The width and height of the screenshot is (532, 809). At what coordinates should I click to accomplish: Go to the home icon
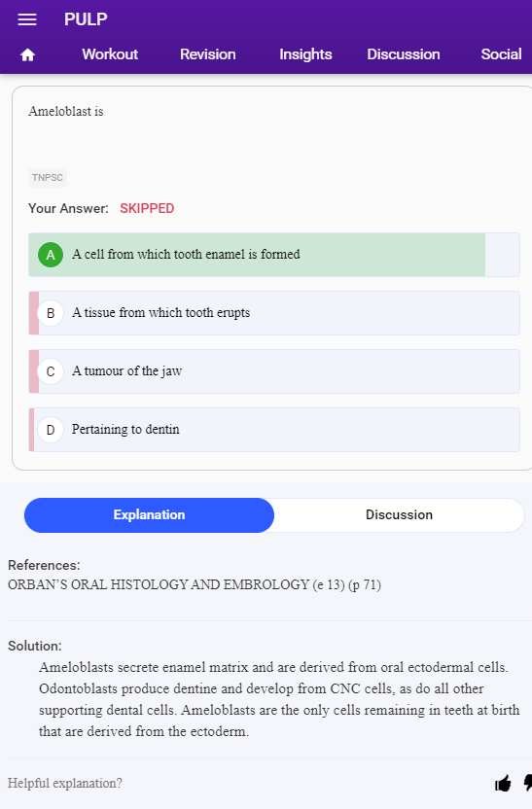coord(27,54)
